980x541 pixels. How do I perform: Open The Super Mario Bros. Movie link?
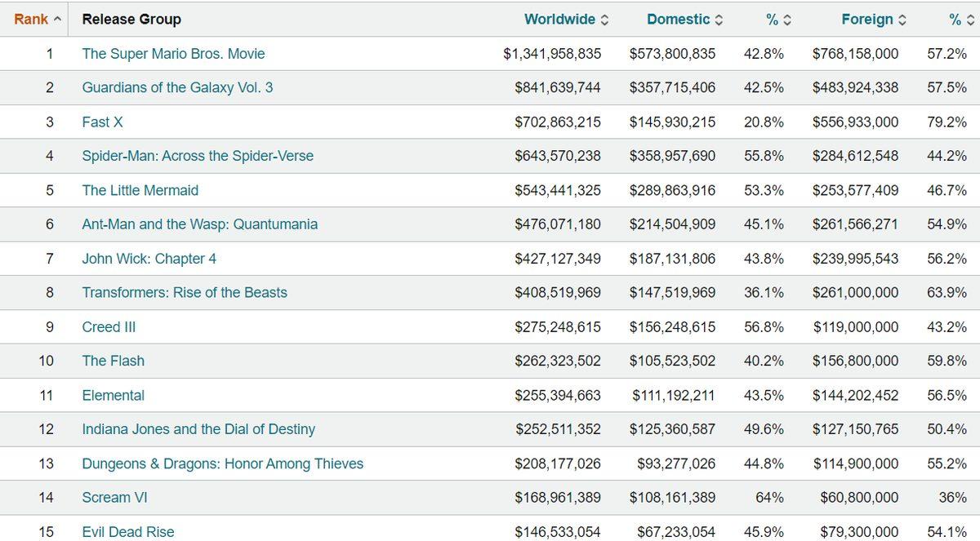tap(173, 54)
